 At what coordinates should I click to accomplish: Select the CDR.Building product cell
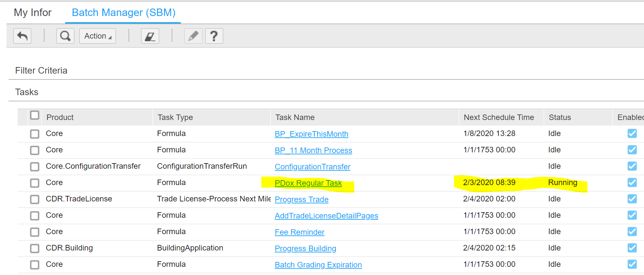pyautogui.click(x=69, y=248)
